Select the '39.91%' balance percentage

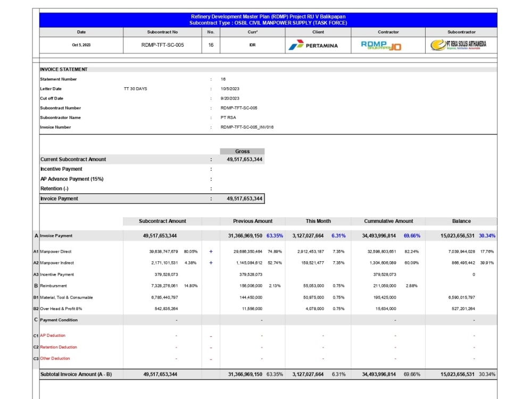[487, 263]
